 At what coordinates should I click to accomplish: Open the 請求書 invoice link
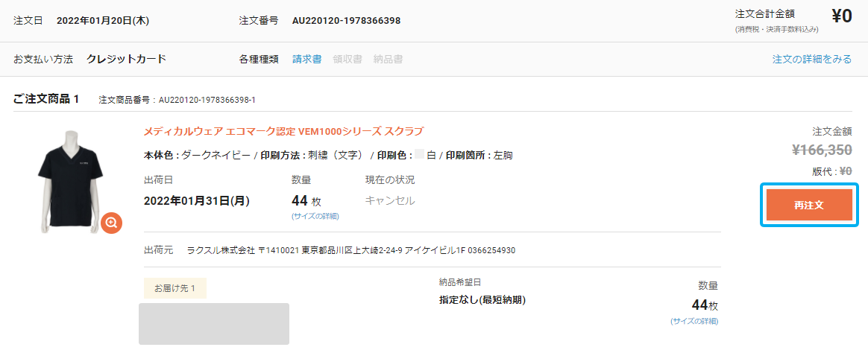[x=306, y=59]
